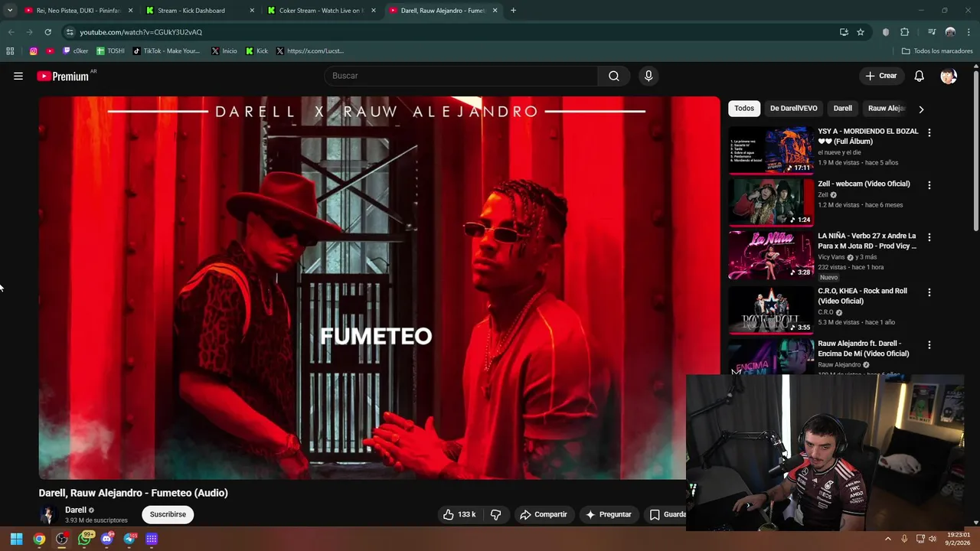Open WhatsApp from taskbar
This screenshot has height=551, width=980.
coord(84,539)
